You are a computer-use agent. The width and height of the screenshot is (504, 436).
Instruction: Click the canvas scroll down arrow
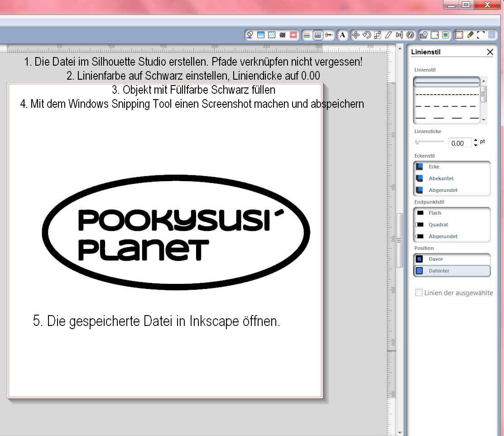400,432
